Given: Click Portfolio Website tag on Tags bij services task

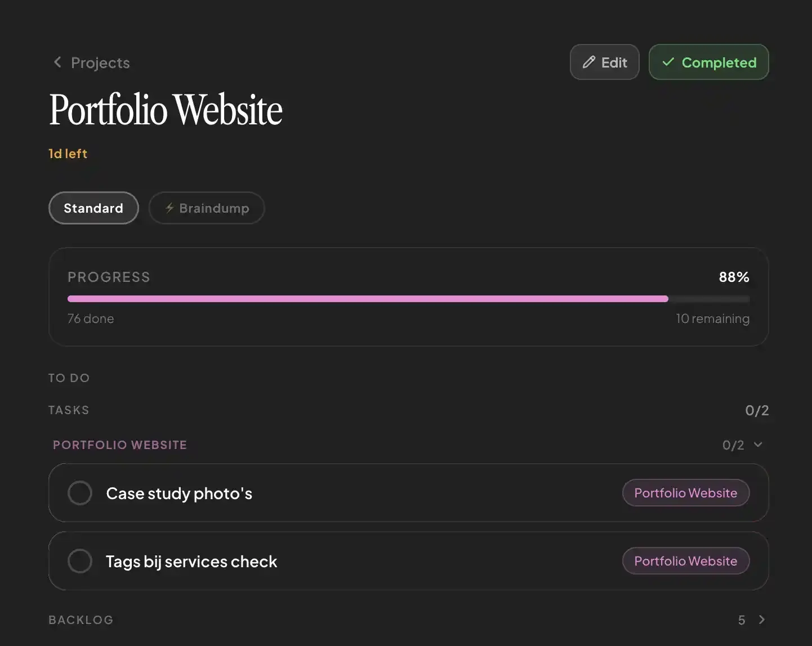Looking at the screenshot, I should (686, 561).
